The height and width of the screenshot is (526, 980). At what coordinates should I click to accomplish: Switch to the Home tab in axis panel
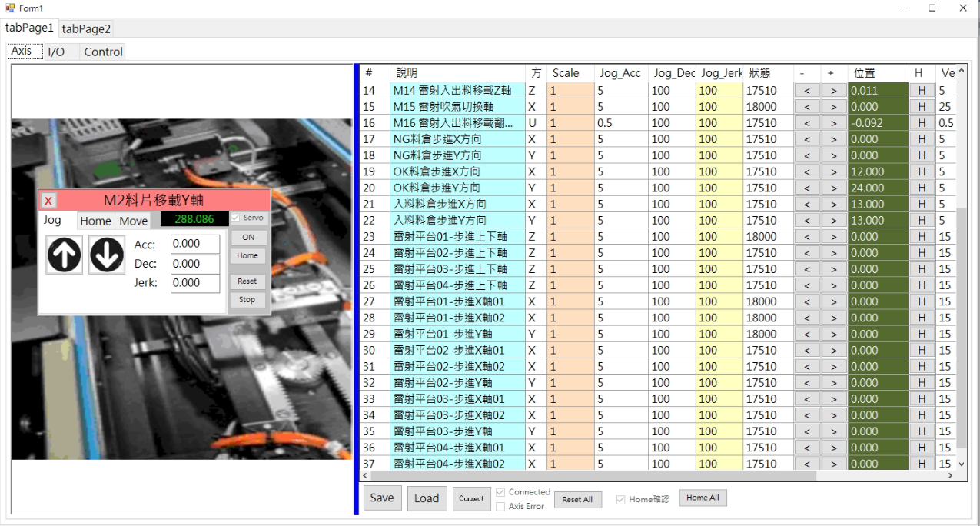[x=96, y=221]
